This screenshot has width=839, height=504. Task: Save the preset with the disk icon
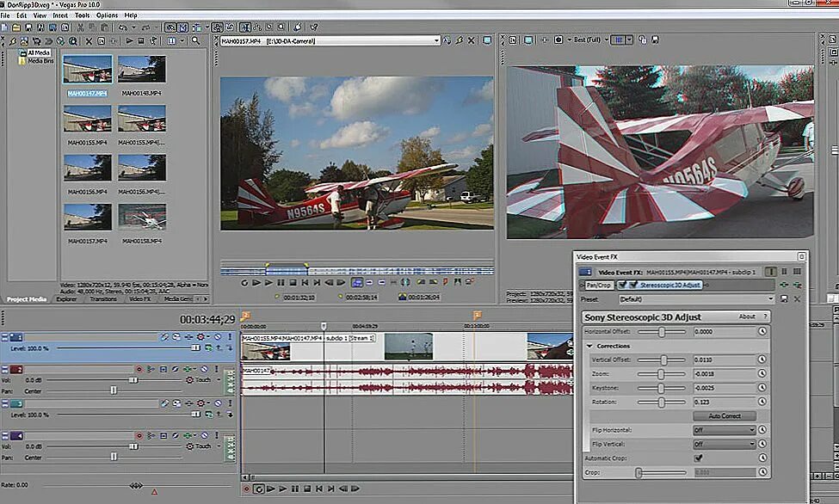[x=784, y=299]
